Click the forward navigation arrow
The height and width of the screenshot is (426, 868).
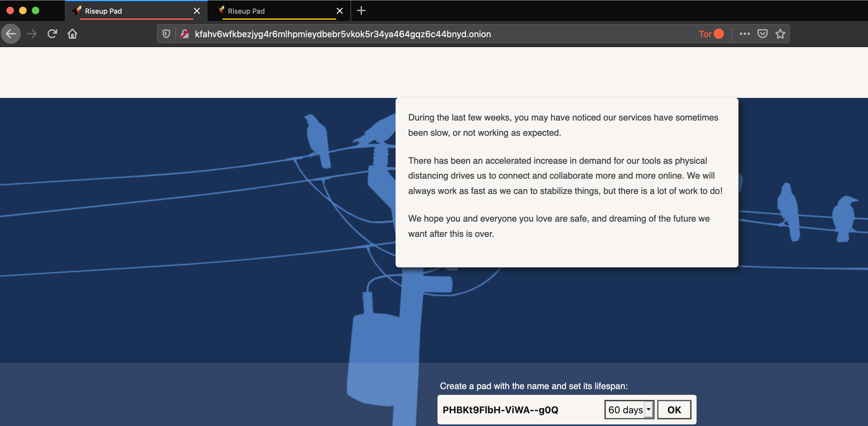coord(32,34)
